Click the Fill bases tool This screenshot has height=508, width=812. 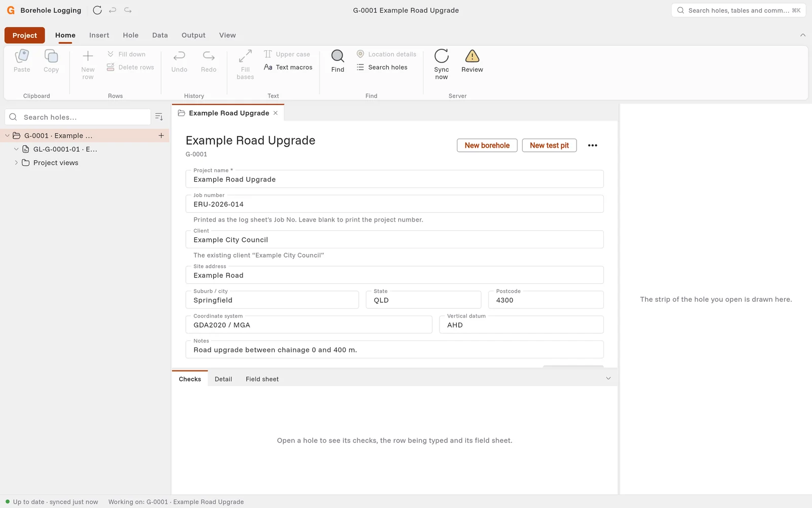(245, 65)
